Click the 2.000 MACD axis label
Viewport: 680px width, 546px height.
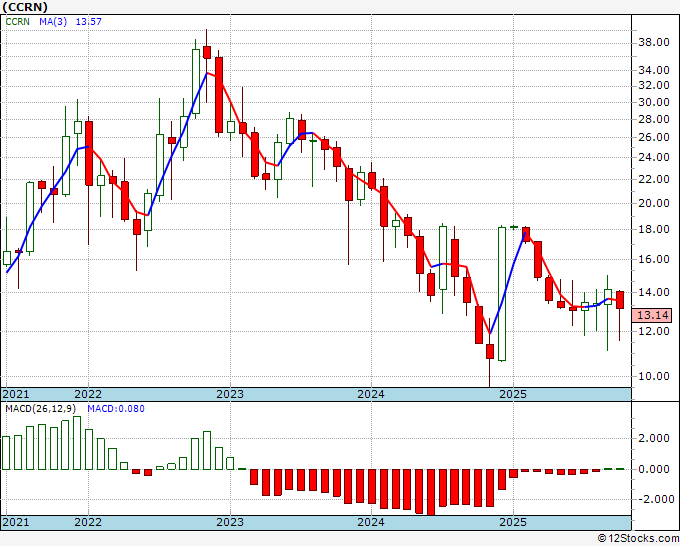(656, 438)
